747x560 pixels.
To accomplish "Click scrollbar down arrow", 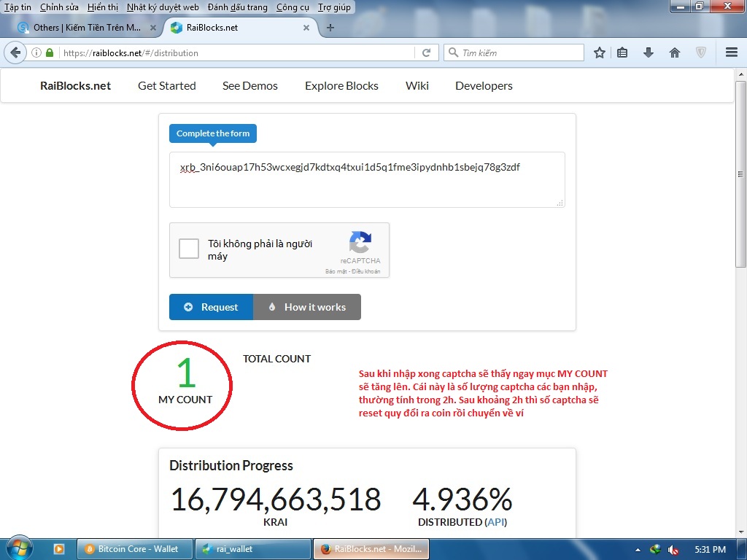I will click(741, 532).
